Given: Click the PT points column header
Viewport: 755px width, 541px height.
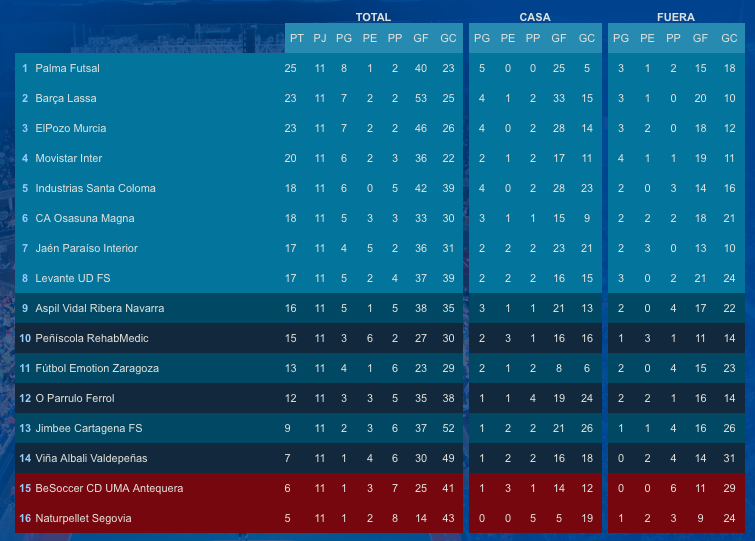Looking at the screenshot, I should click(x=297, y=38).
